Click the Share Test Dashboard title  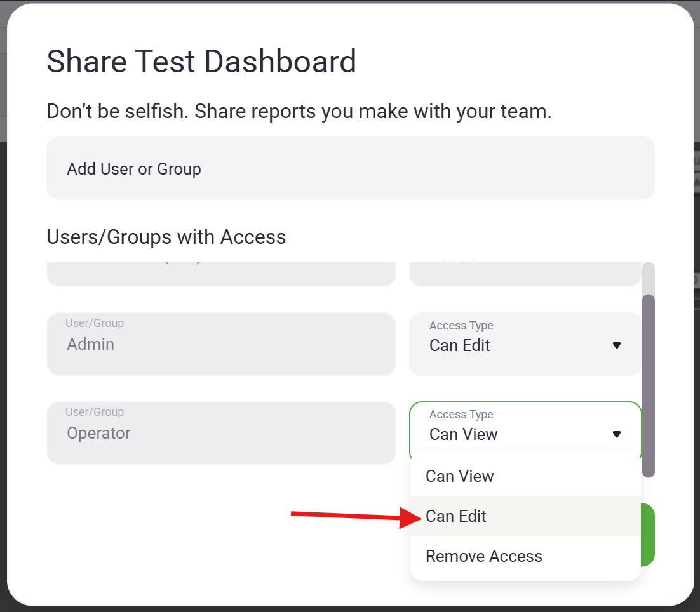click(x=201, y=62)
